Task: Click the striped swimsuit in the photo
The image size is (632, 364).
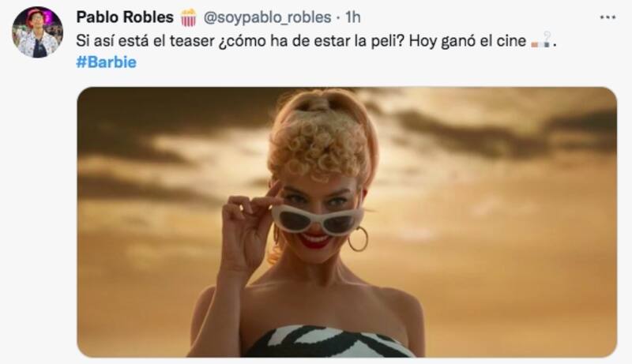Action: pos(329,342)
